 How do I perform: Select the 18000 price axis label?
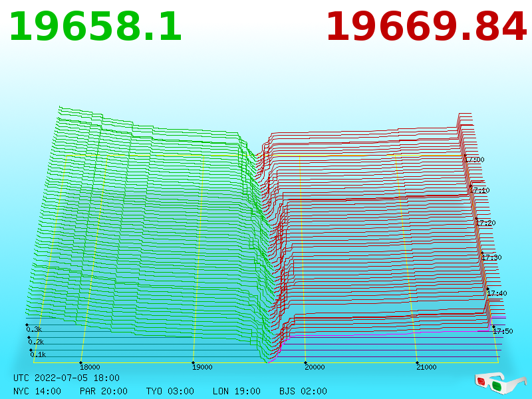[x=90, y=367]
